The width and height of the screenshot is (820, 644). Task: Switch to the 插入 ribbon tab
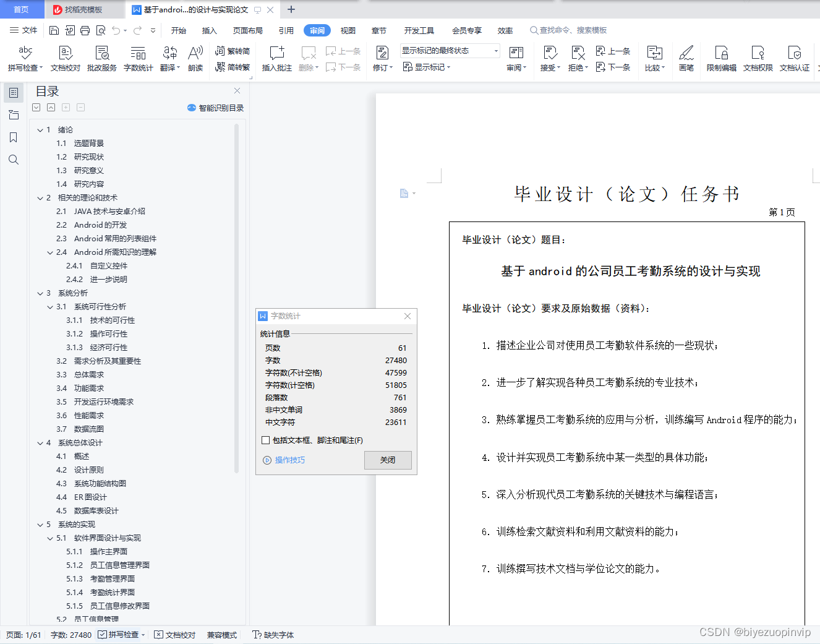click(x=210, y=30)
